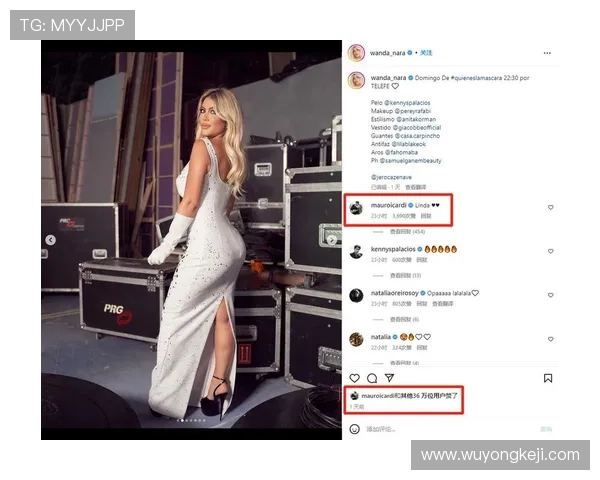The image size is (600, 480).
Task: Open wanda_nara profile from header username
Action: [387, 53]
